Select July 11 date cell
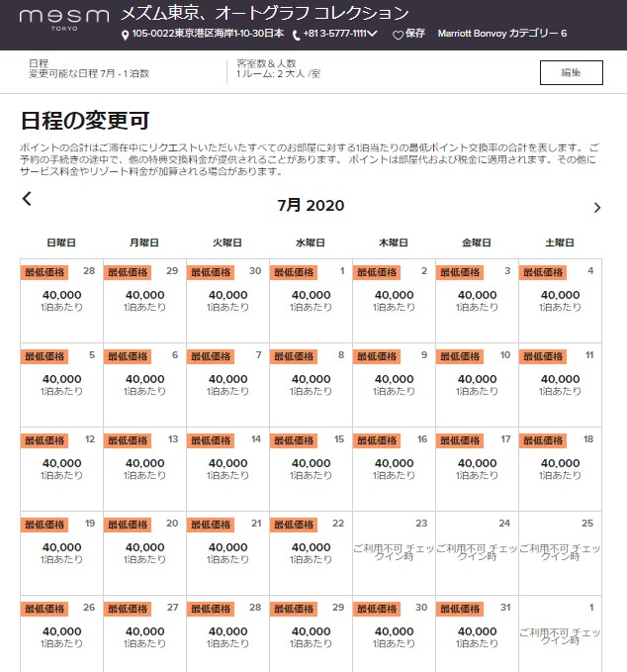Image resolution: width=627 pixels, height=672 pixels. 560,385
